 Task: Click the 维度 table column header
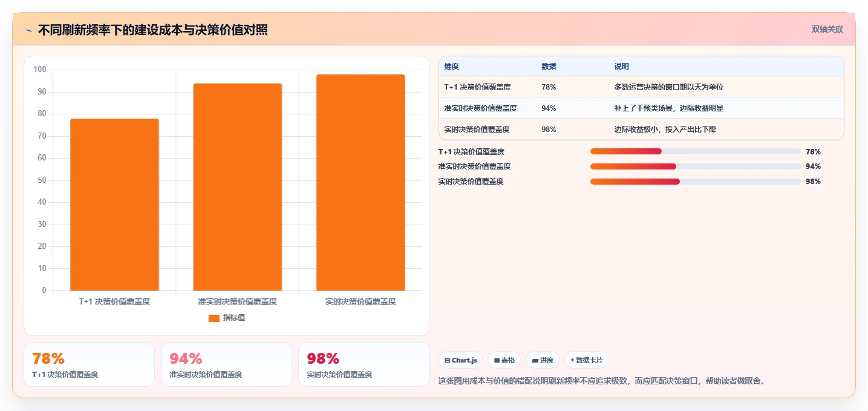(451, 67)
